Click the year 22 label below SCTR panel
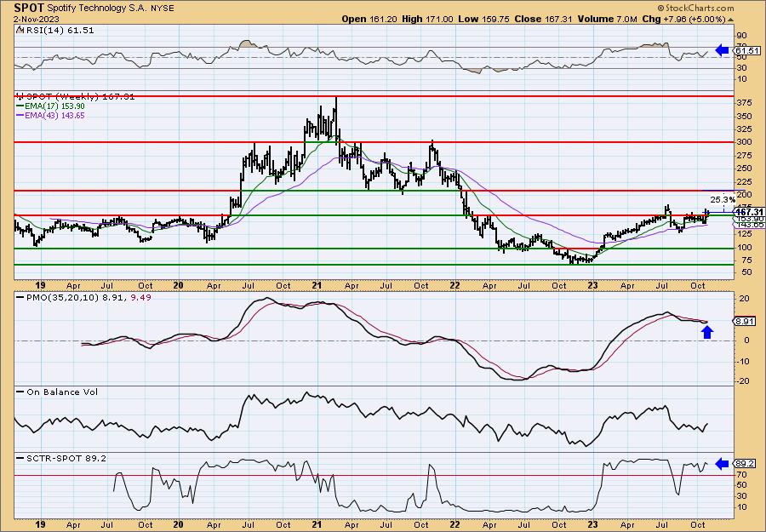This screenshot has height=532, width=766. pos(454,524)
